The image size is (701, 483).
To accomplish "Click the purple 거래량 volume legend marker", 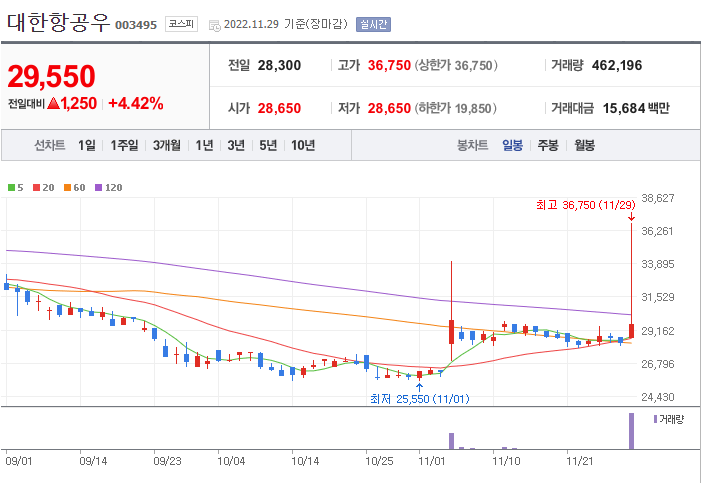I will click(x=655, y=419).
